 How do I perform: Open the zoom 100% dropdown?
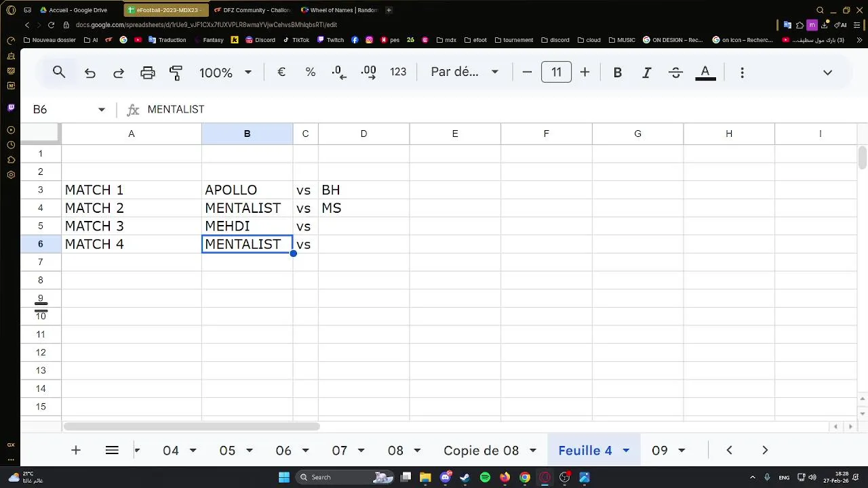[225, 73]
